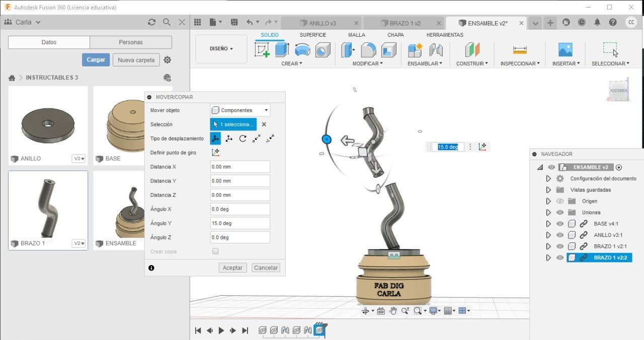The image size is (644, 340).
Task: Hide the BRAZO 1 v2:2 component
Action: point(559,258)
